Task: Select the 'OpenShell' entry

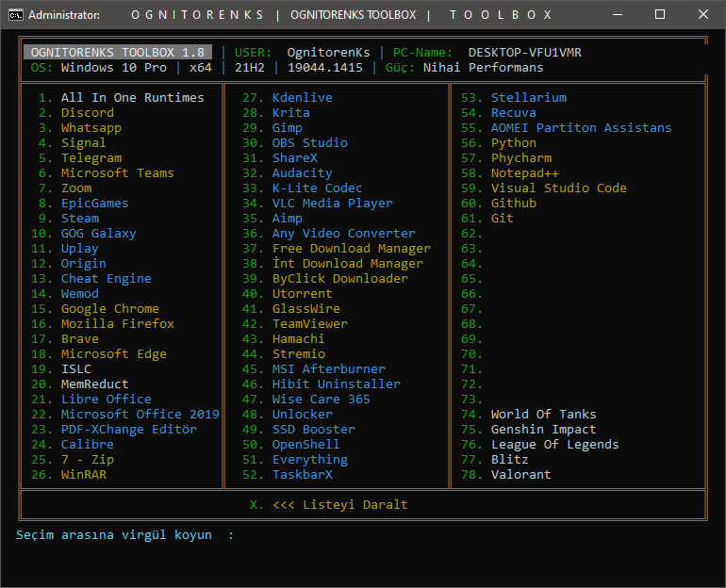Action: tap(306, 445)
